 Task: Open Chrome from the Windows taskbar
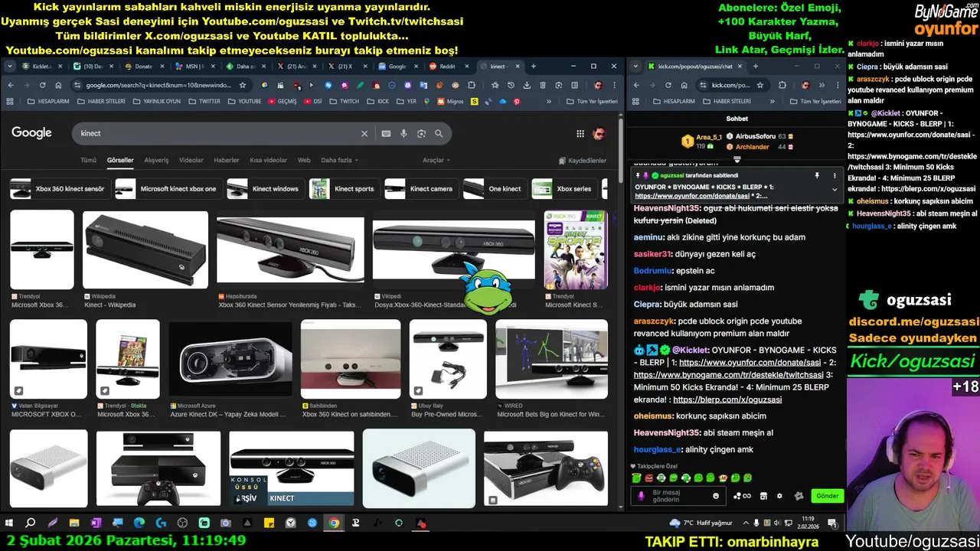click(334, 523)
